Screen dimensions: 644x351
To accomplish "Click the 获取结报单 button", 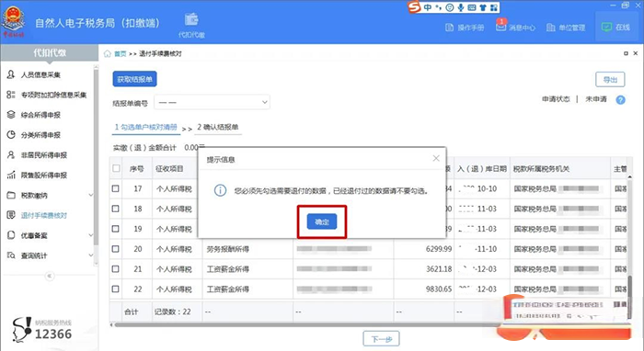I will tap(134, 79).
